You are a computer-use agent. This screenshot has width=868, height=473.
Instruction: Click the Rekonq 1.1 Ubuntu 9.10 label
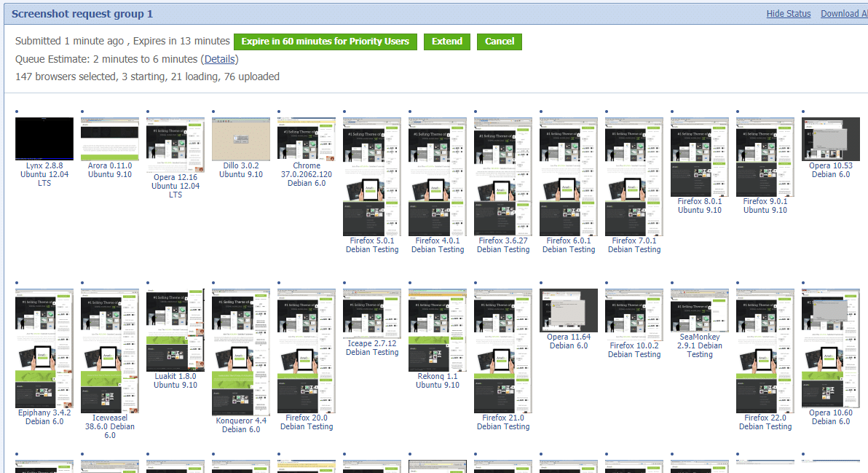tap(438, 380)
